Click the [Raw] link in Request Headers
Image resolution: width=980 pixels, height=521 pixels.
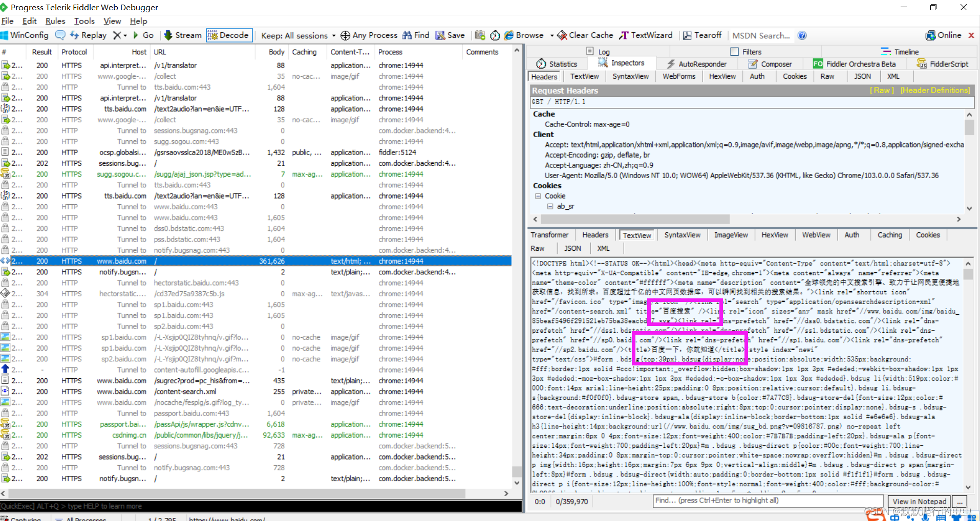pyautogui.click(x=882, y=90)
